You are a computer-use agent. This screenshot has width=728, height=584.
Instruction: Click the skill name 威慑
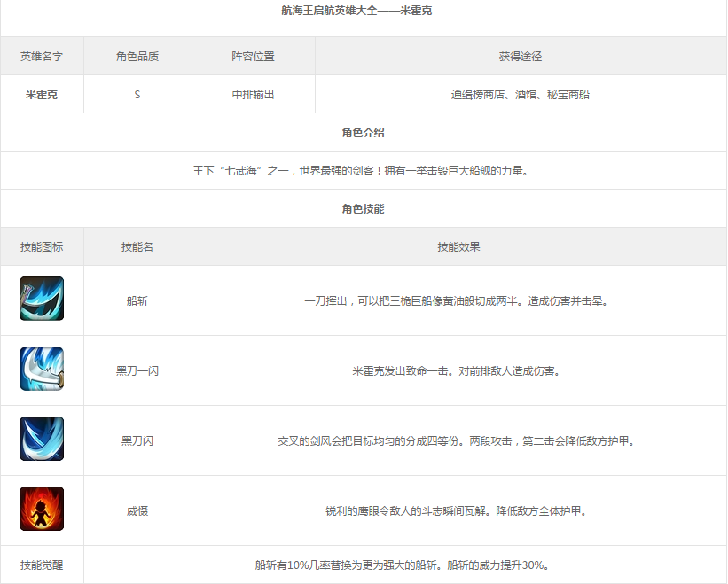pos(137,511)
